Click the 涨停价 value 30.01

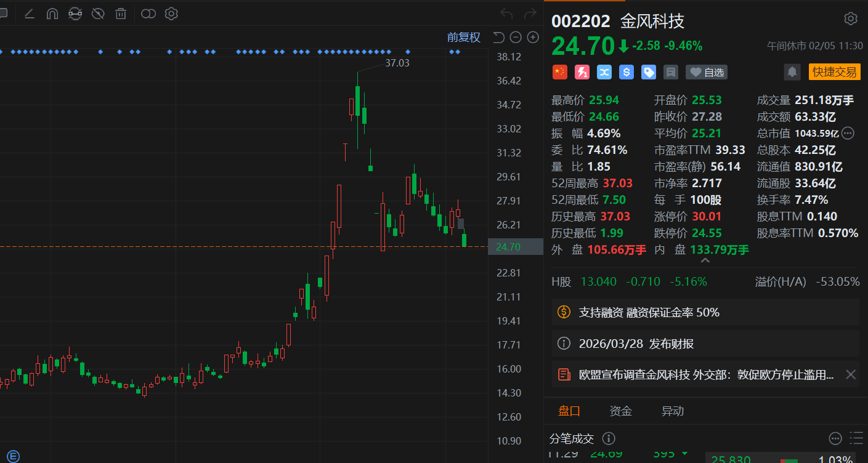(707, 216)
